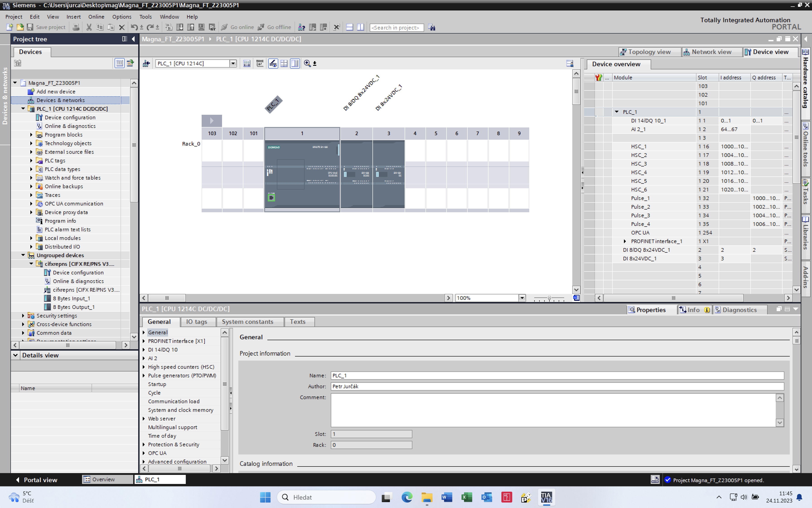Click the Search in project field

[397, 27]
